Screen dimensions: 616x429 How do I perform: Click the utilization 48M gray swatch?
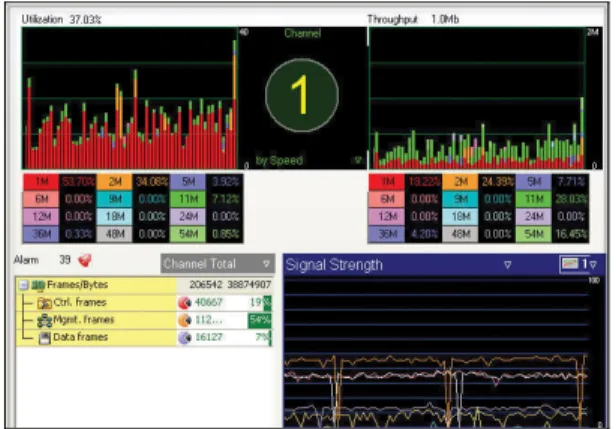click(115, 234)
